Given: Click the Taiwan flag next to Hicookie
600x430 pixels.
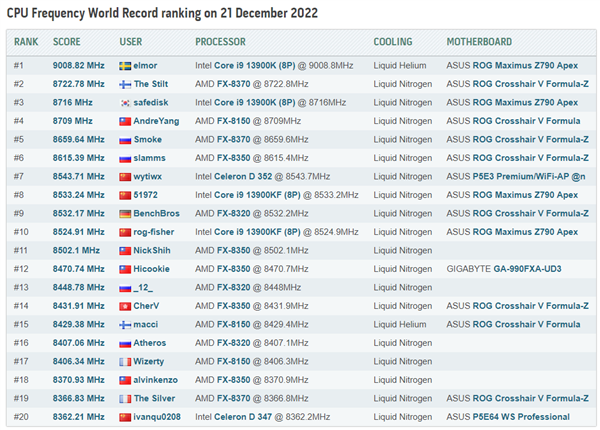Looking at the screenshot, I should click(x=125, y=269).
